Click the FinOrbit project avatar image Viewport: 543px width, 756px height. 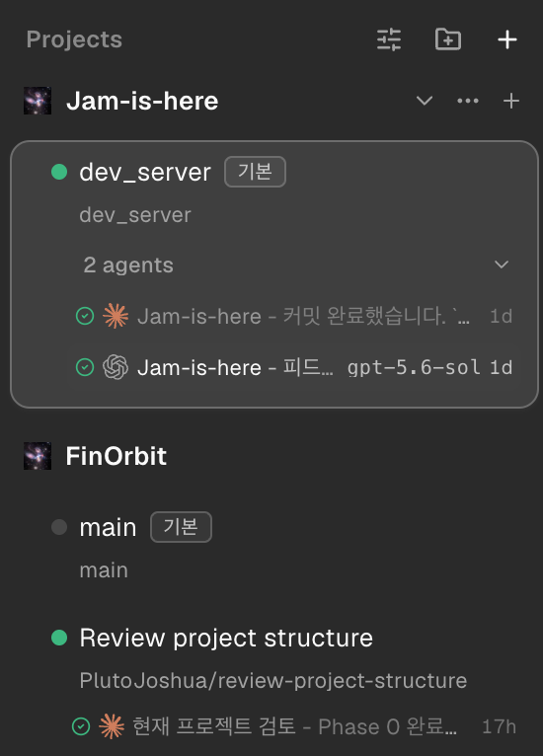38,456
